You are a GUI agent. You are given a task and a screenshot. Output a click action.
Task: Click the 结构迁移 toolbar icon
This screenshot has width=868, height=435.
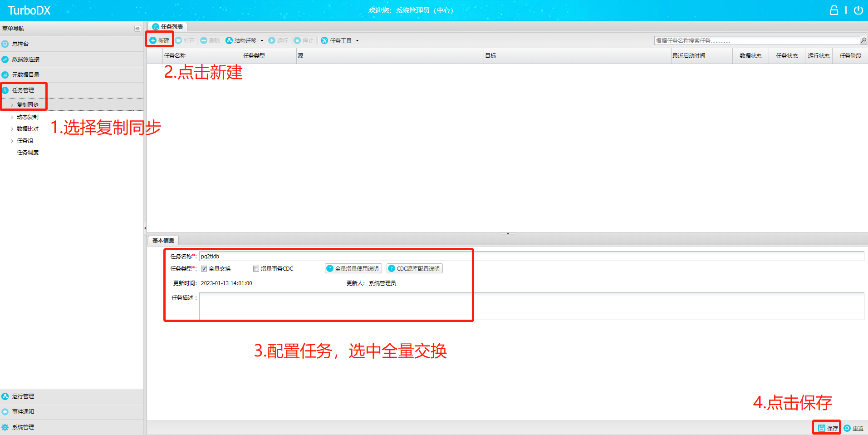(229, 40)
